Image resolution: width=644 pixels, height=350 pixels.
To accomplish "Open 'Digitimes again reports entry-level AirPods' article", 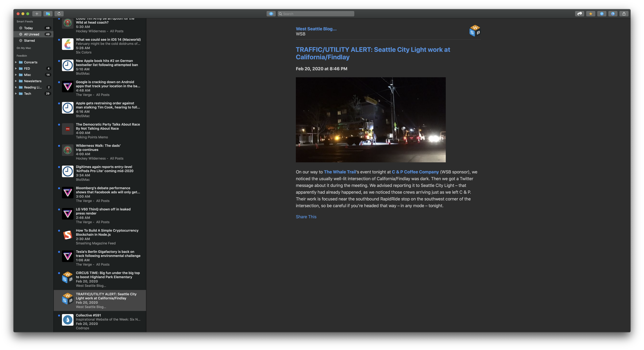I will point(100,173).
